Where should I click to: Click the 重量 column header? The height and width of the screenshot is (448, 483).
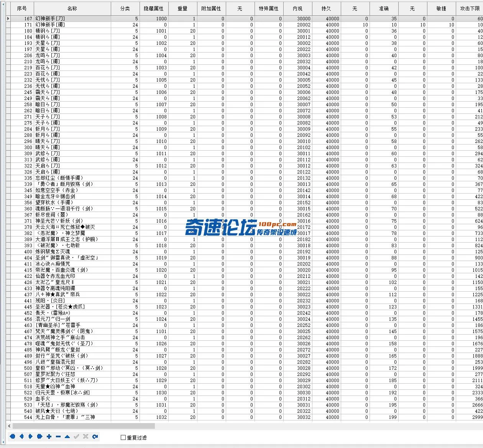pos(183,8)
